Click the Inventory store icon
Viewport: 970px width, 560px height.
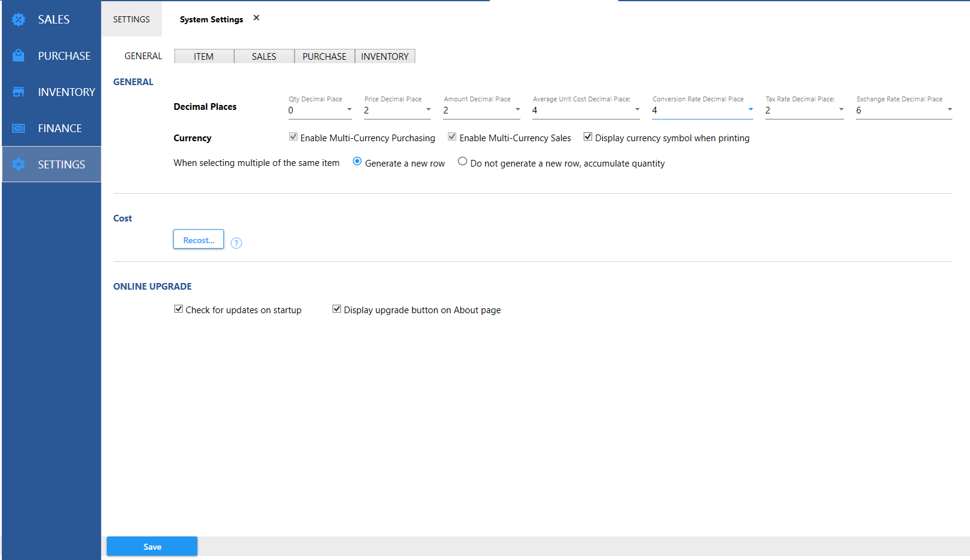19,92
